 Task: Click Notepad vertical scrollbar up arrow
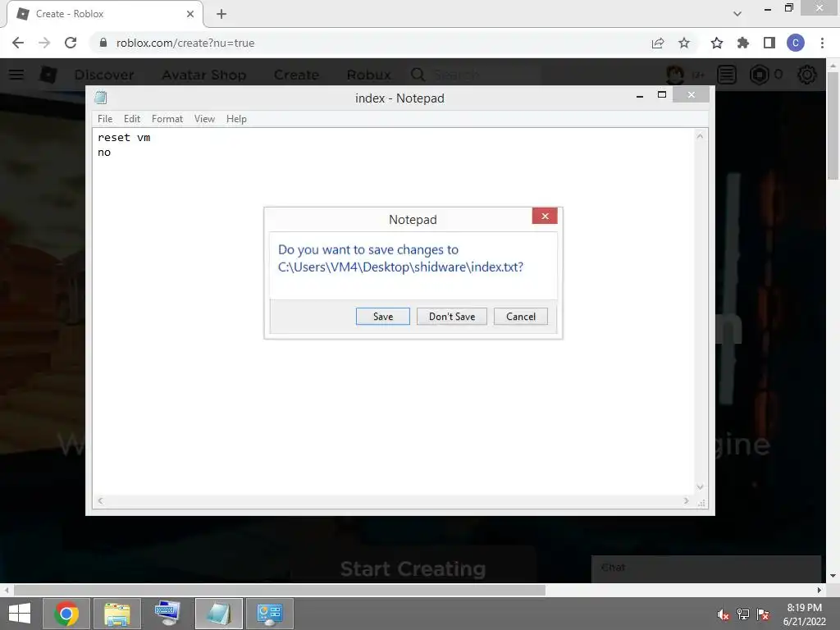pyautogui.click(x=700, y=136)
